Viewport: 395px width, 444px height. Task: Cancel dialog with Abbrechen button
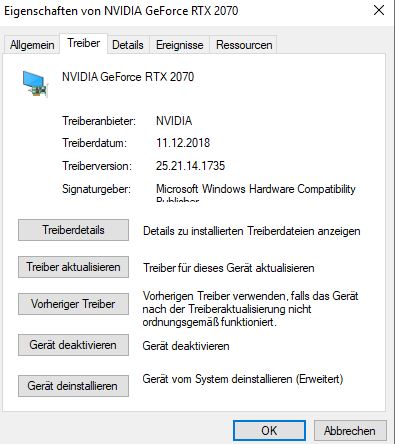click(350, 431)
